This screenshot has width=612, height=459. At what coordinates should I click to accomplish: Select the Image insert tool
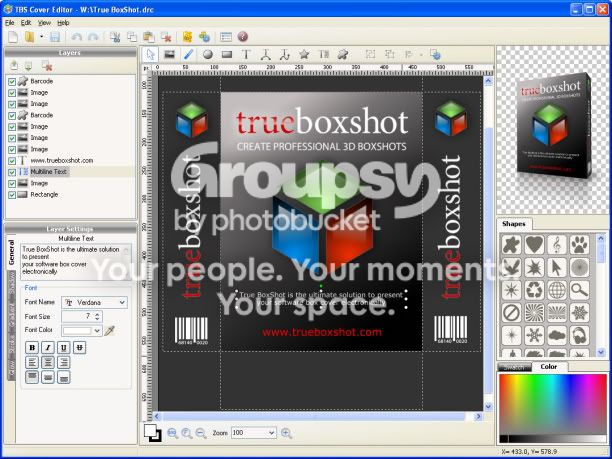tap(169, 55)
